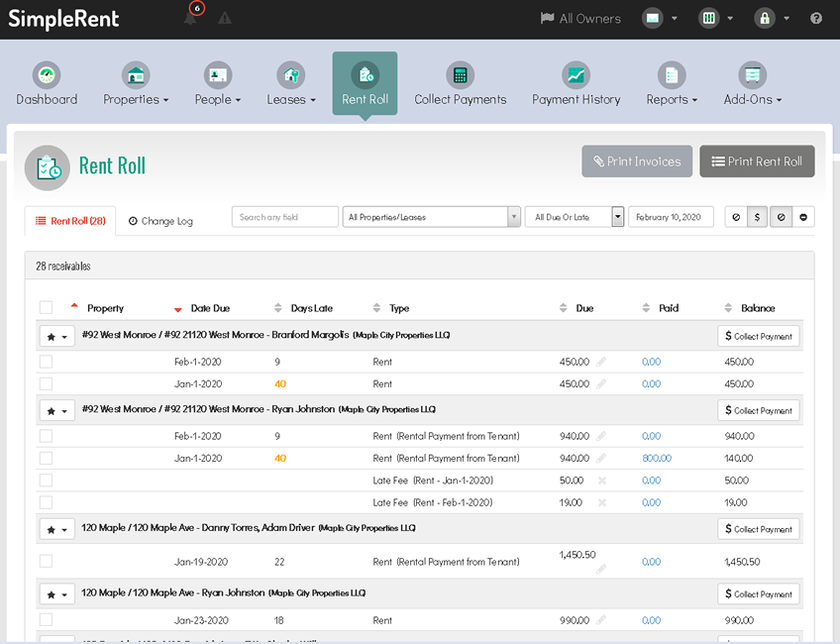
Task: Open the envelope messages icon
Action: (x=653, y=18)
